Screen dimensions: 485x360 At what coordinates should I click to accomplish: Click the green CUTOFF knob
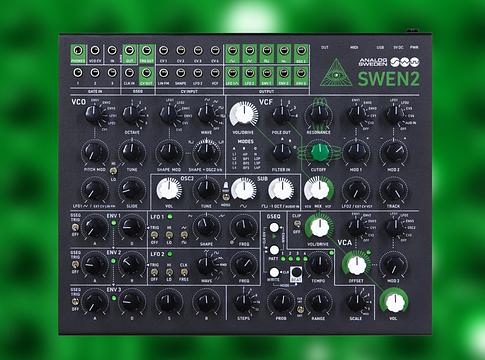pos(319,152)
